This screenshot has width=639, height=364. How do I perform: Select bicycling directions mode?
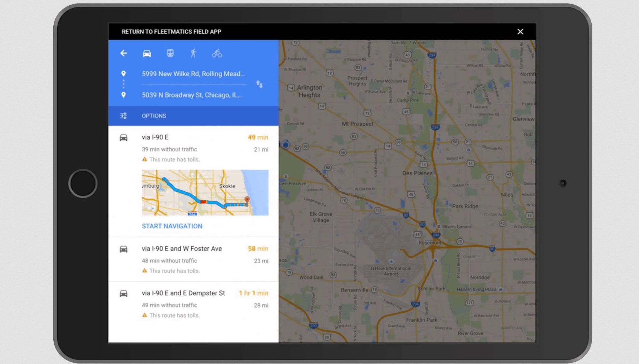[217, 53]
